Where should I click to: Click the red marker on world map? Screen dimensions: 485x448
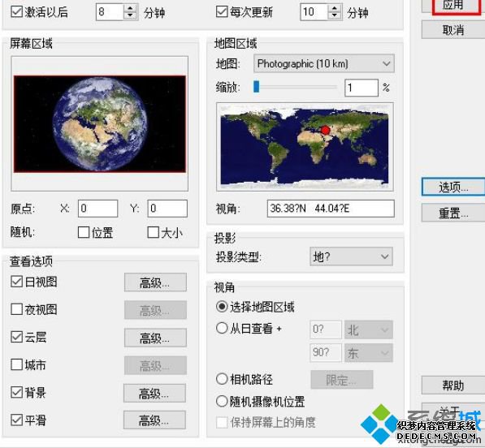click(x=325, y=130)
